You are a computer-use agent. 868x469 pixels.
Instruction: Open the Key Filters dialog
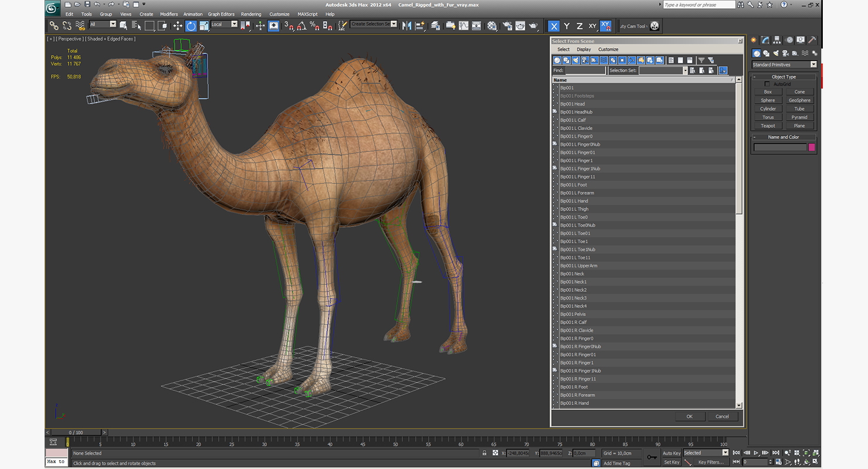tap(711, 463)
